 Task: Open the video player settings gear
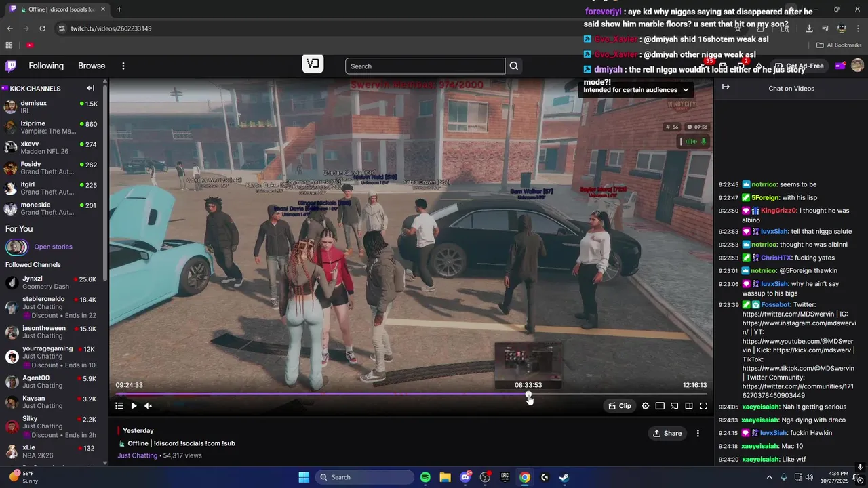646,406
